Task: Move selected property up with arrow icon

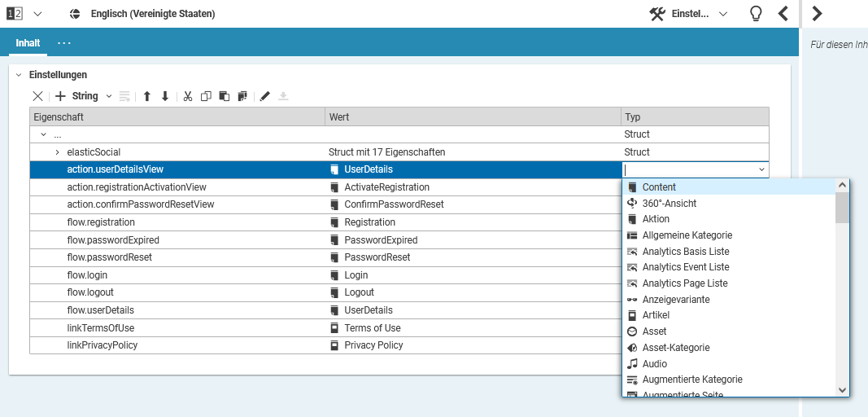Action: [x=147, y=96]
